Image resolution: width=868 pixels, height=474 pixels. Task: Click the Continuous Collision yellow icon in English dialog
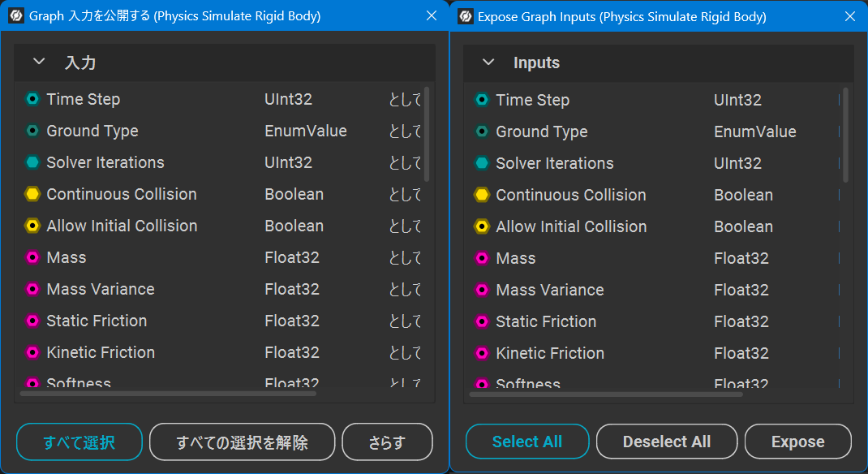pos(482,195)
